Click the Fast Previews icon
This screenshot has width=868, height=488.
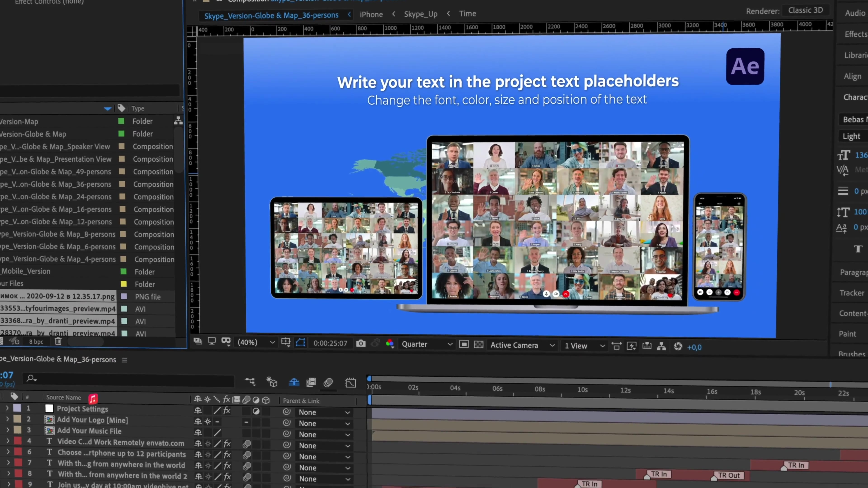click(631, 346)
